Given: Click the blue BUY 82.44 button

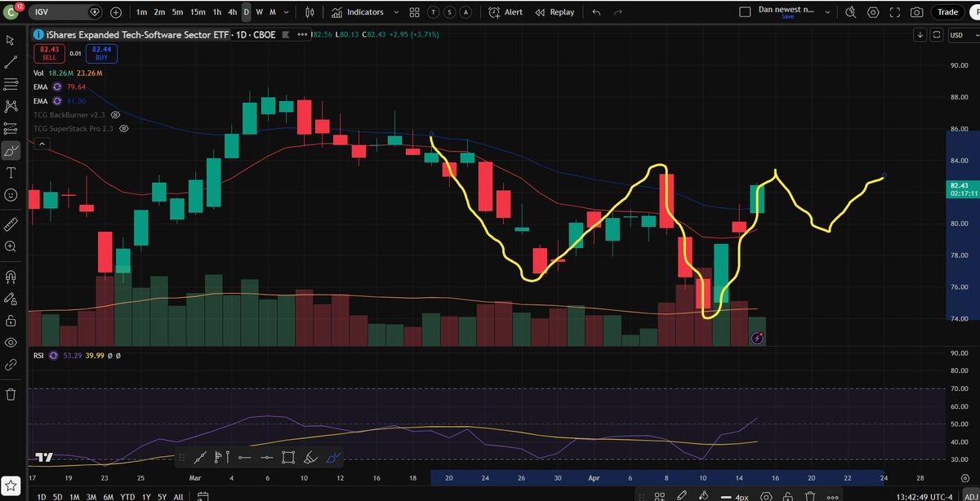Looking at the screenshot, I should pyautogui.click(x=101, y=54).
